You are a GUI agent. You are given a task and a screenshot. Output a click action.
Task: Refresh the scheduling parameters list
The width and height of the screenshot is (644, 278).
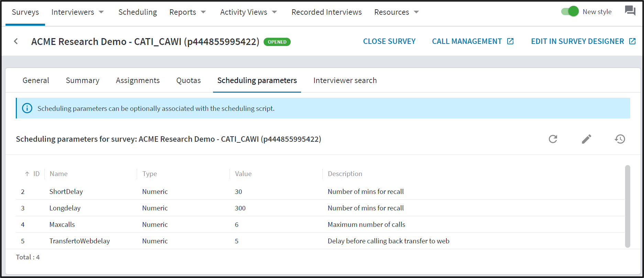(553, 139)
